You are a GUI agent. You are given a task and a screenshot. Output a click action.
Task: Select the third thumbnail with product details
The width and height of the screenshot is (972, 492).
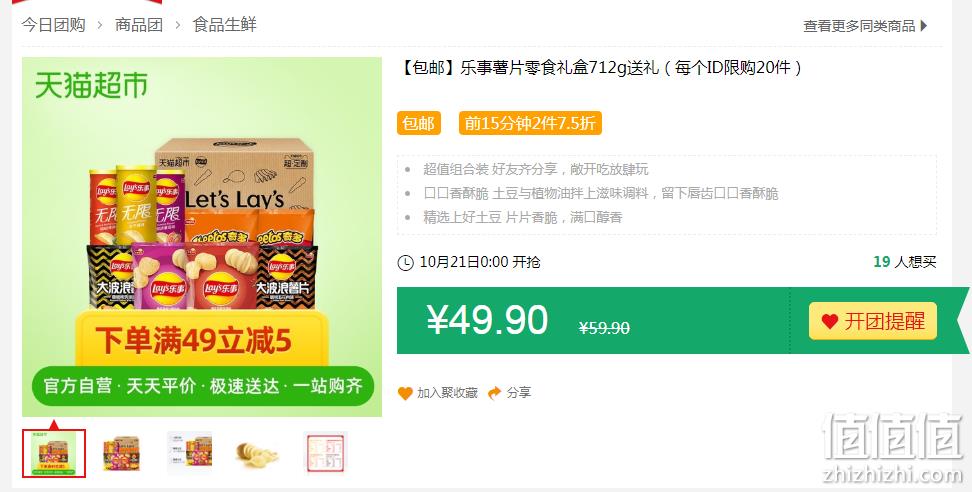(189, 454)
